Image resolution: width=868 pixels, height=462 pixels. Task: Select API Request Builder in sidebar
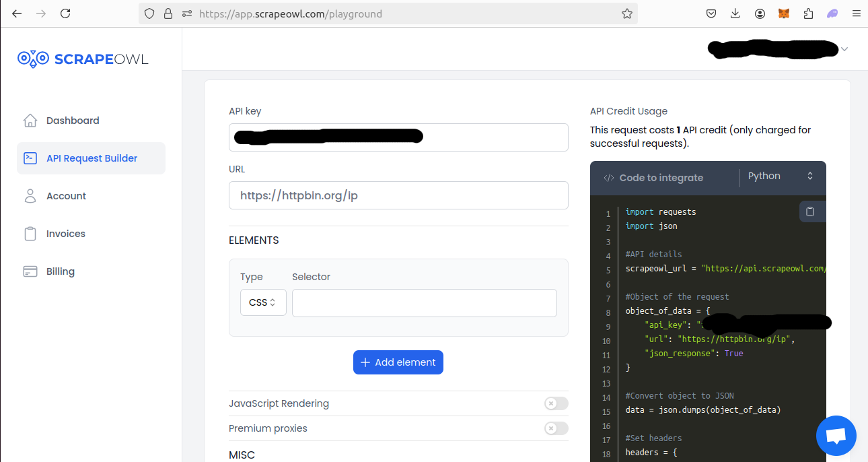(x=92, y=158)
